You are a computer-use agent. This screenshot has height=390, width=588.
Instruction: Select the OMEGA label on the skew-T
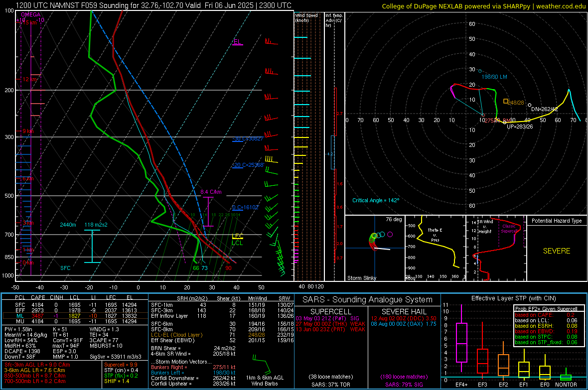(31, 14)
